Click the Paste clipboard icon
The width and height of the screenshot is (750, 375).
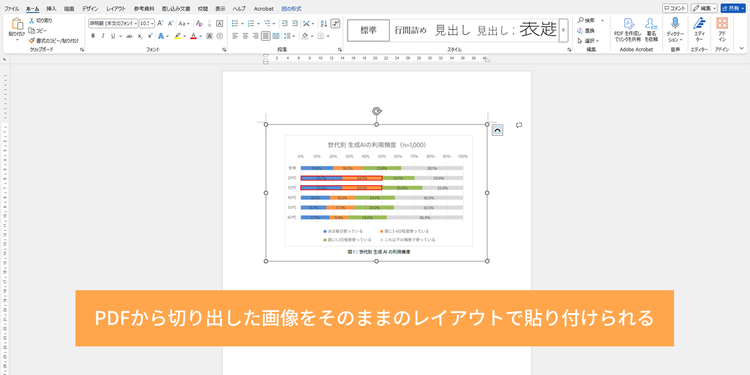17,24
